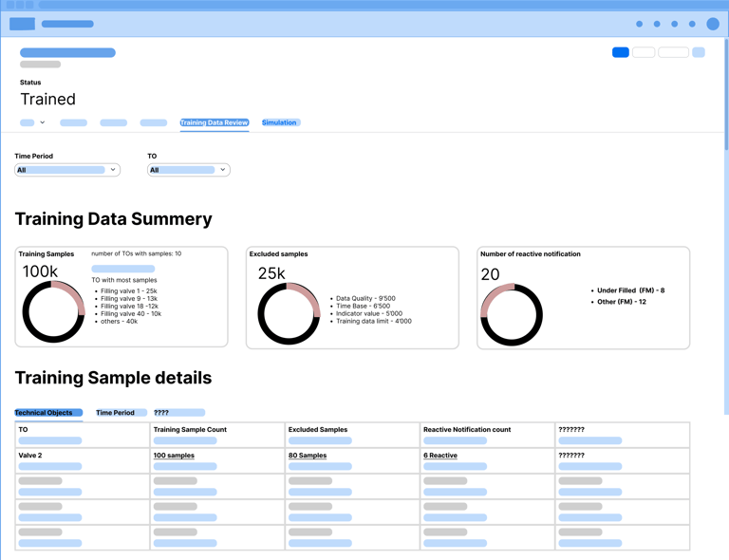Click 'Filling valve 1 - 25k' entry
The height and width of the screenshot is (560, 729).
(129, 291)
